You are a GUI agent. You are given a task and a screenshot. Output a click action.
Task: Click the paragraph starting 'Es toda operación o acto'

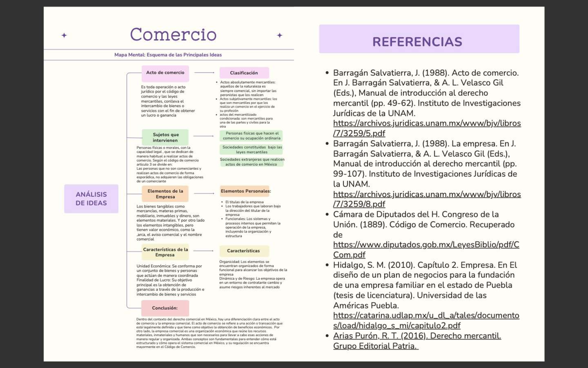(x=168, y=101)
